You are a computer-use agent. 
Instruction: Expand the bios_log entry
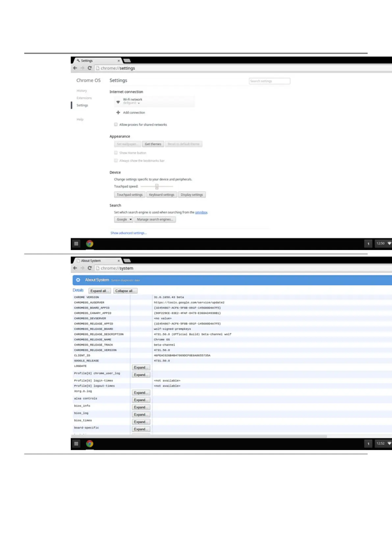pos(141,415)
